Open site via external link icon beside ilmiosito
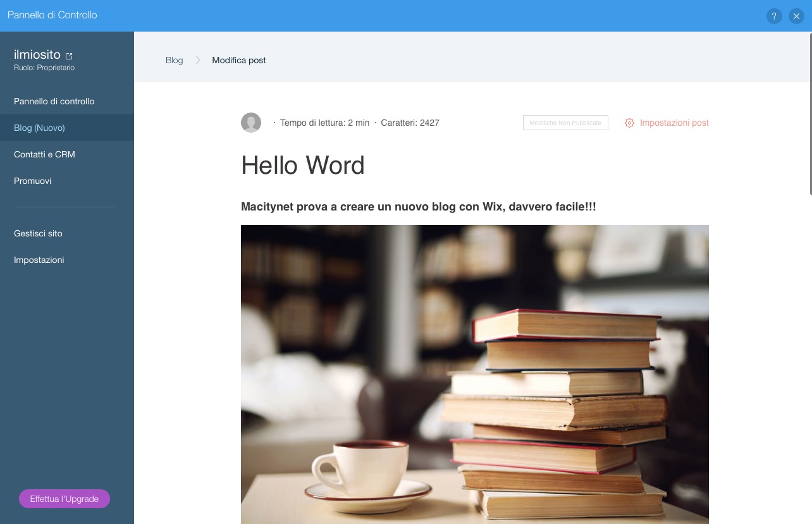 (70, 56)
